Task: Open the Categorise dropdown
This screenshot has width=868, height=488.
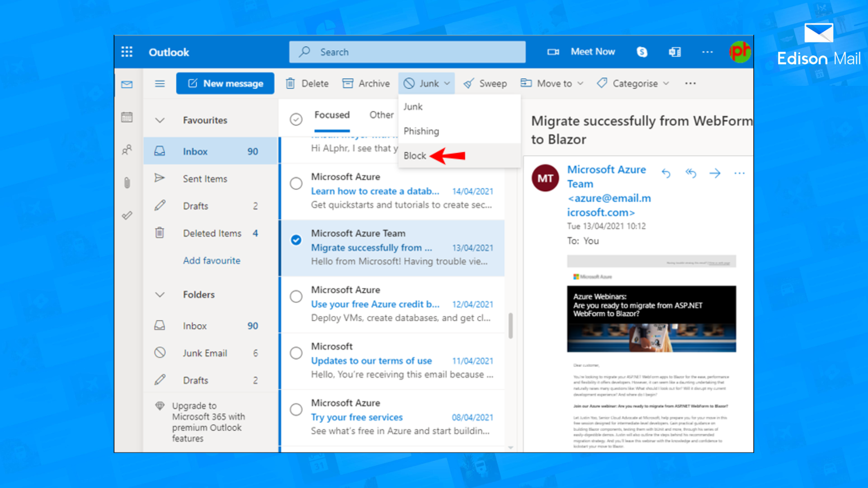Action: pyautogui.click(x=632, y=83)
